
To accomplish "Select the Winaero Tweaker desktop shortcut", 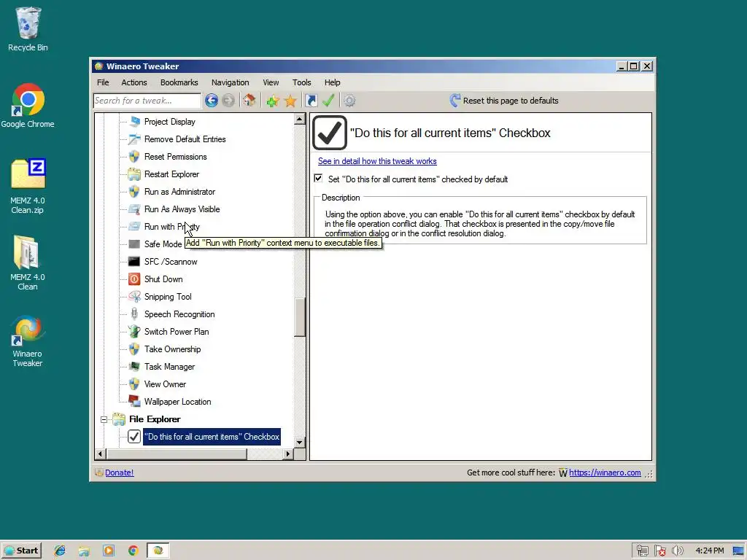I will 28,341.
